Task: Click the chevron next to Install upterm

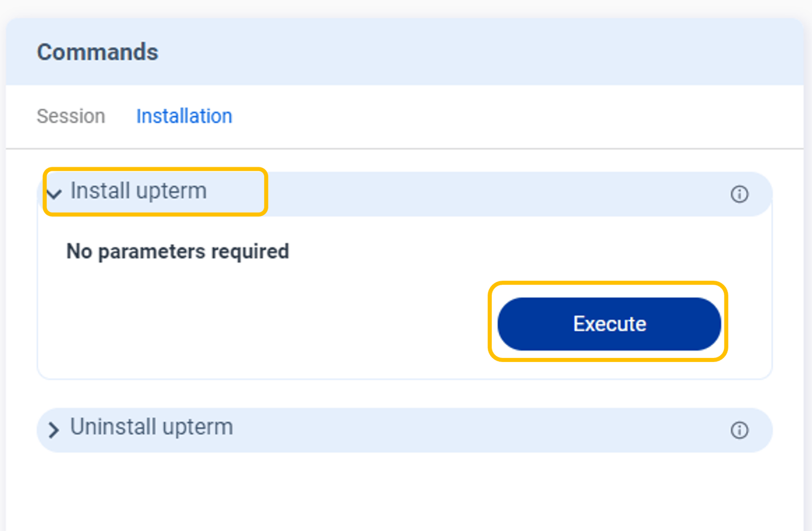Action: (54, 194)
